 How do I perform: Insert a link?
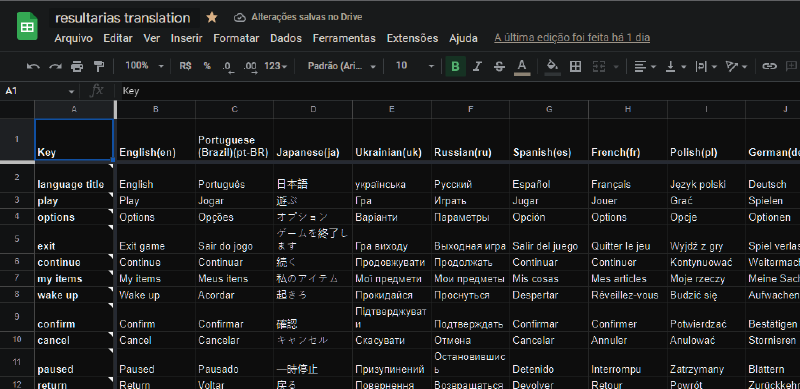point(769,66)
